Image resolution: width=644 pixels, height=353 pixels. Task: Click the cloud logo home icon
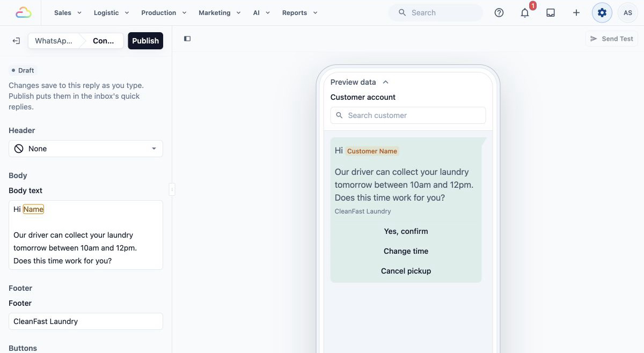[x=23, y=12]
